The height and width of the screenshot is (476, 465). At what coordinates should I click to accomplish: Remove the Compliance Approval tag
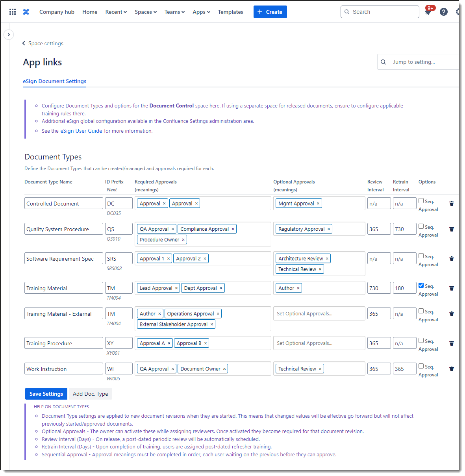pyautogui.click(x=233, y=229)
